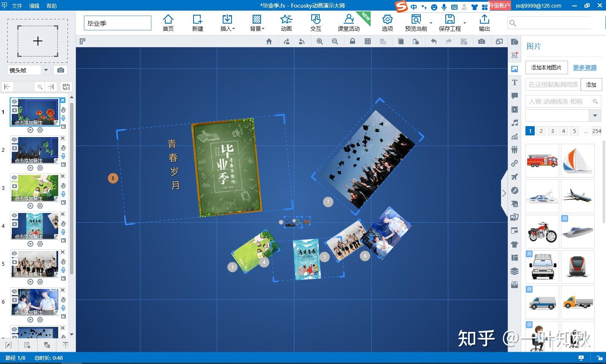Toggle the ruler icon at canvas corner
This screenshot has width=606, height=364.
click(x=83, y=41)
